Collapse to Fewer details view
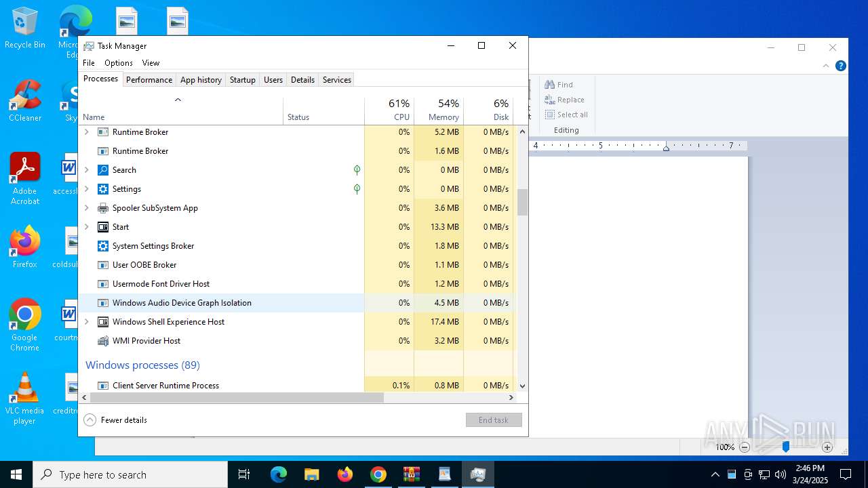 click(x=115, y=420)
